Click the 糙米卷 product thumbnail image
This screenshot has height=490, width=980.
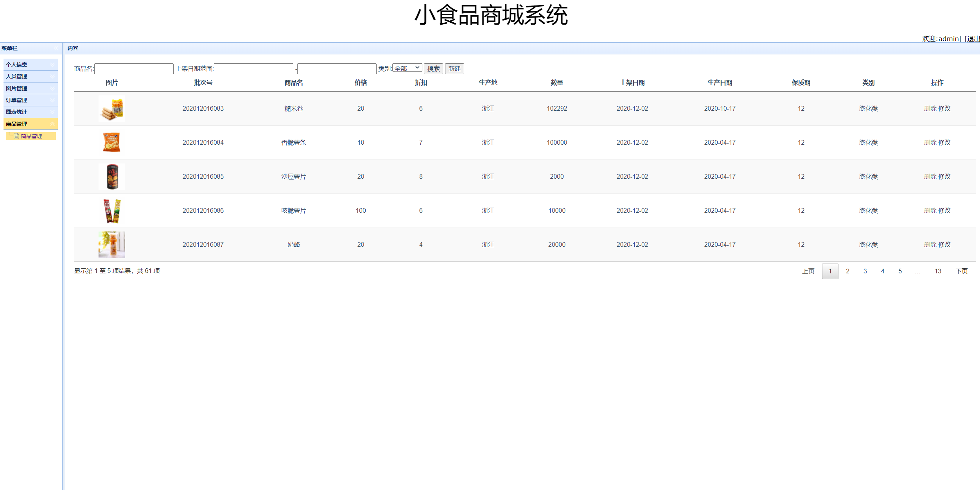pyautogui.click(x=111, y=109)
